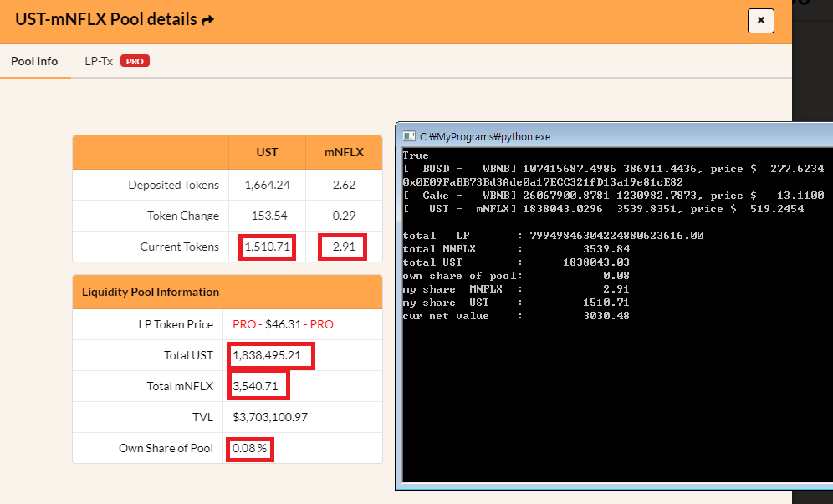Click the mNFLX column header
The image size is (833, 504).
point(345,152)
